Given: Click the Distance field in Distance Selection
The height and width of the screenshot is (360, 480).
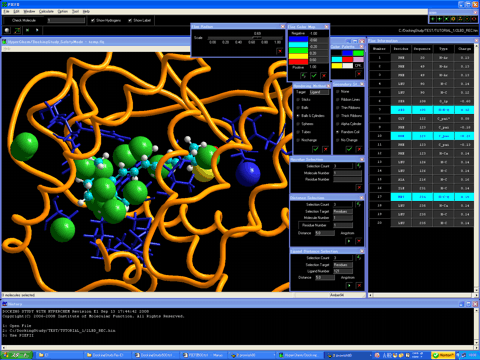Looking at the screenshot, I should click(x=325, y=233).
